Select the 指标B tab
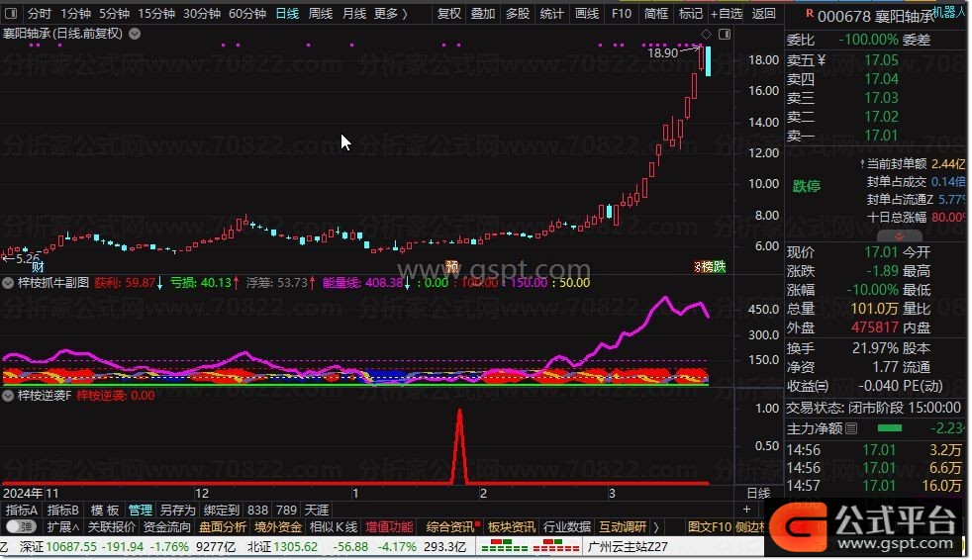 [x=63, y=510]
